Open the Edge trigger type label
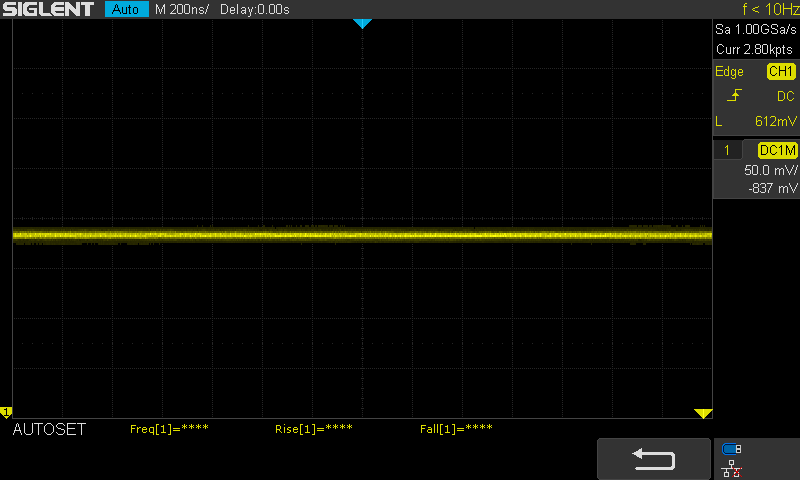This screenshot has height=480, width=800. tap(729, 71)
